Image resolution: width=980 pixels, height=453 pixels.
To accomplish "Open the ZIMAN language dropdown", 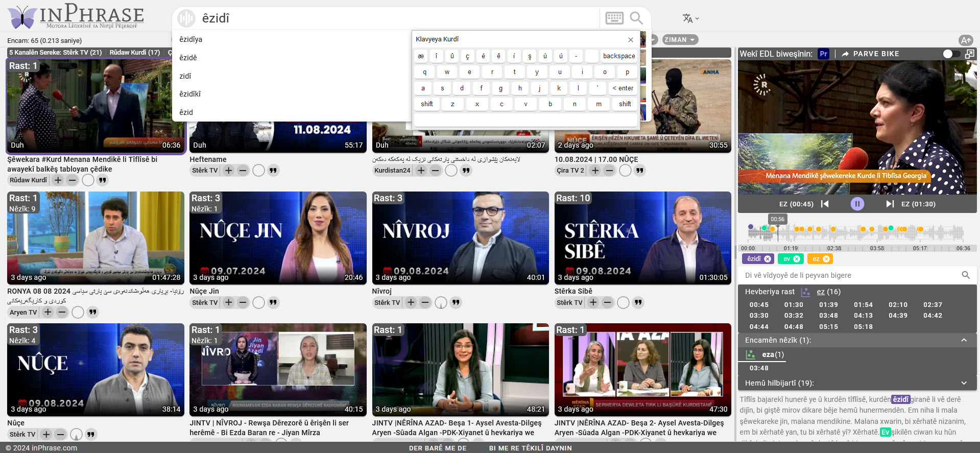I will [x=680, y=40].
